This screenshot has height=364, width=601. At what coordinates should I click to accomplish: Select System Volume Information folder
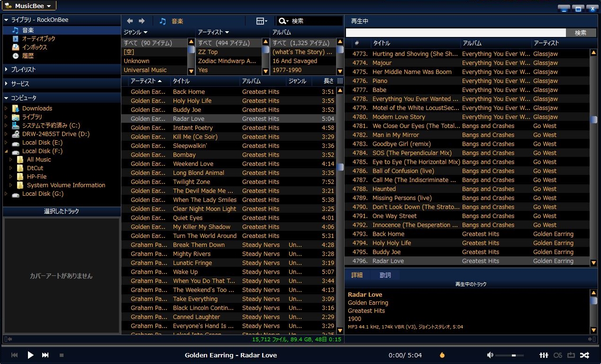(66, 185)
